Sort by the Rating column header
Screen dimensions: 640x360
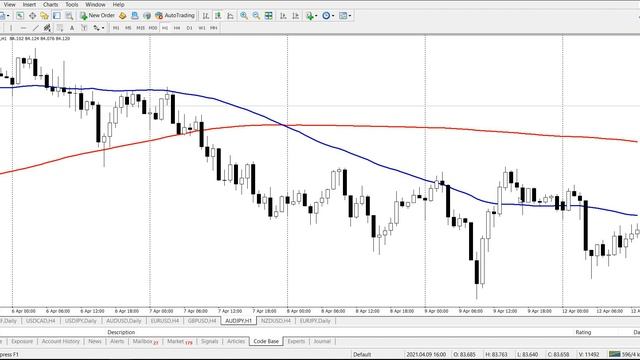pyautogui.click(x=583, y=332)
